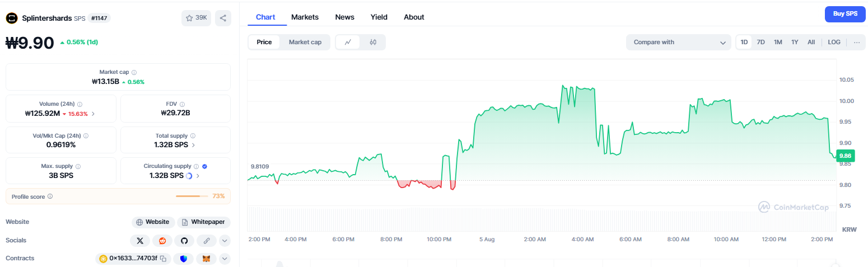Open the Yield tab
Image resolution: width=868 pixels, height=267 pixels.
(x=379, y=17)
